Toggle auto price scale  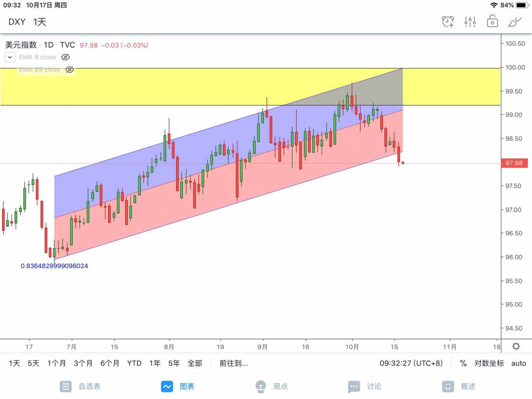(x=519, y=363)
